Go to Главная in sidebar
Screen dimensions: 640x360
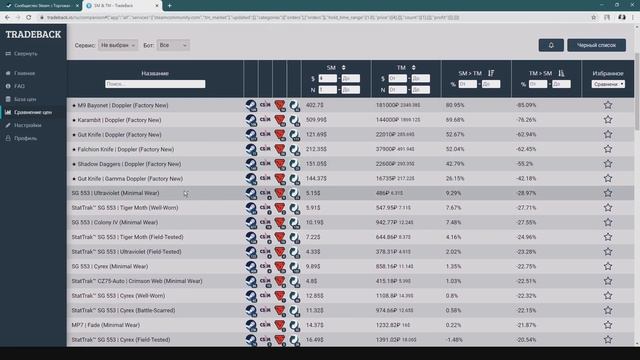pos(20,73)
